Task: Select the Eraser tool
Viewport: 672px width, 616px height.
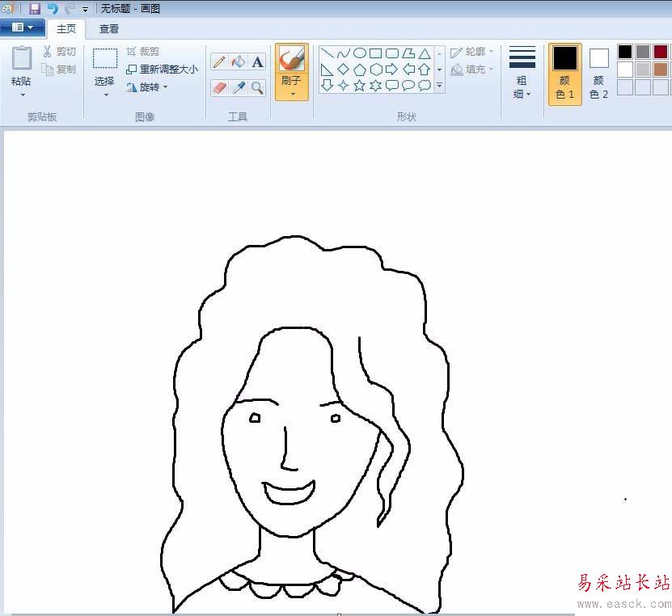Action: 219,88
